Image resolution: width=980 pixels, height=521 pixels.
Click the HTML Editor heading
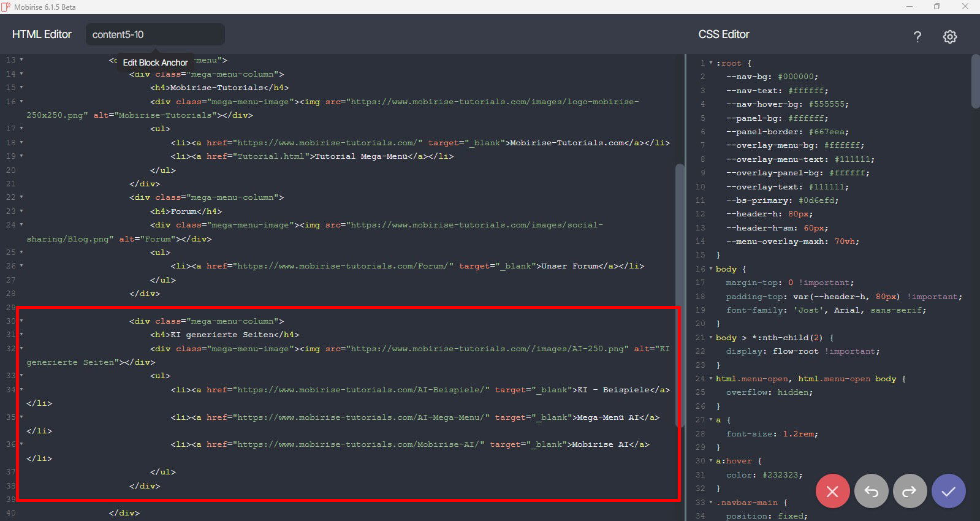click(42, 34)
